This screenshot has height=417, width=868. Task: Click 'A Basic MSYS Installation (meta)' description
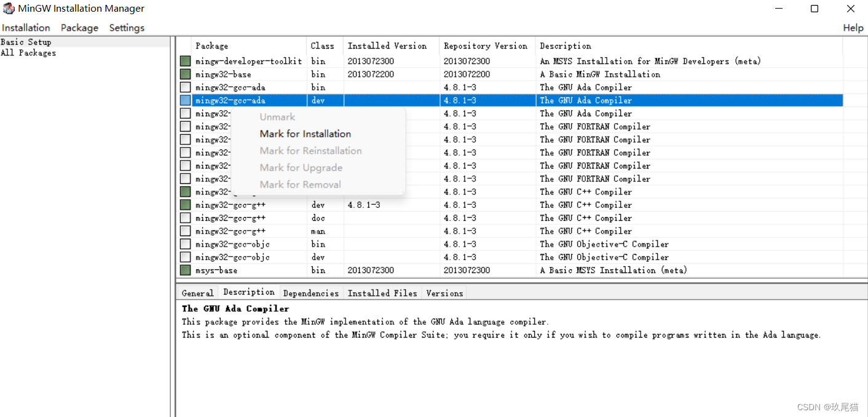(x=614, y=270)
